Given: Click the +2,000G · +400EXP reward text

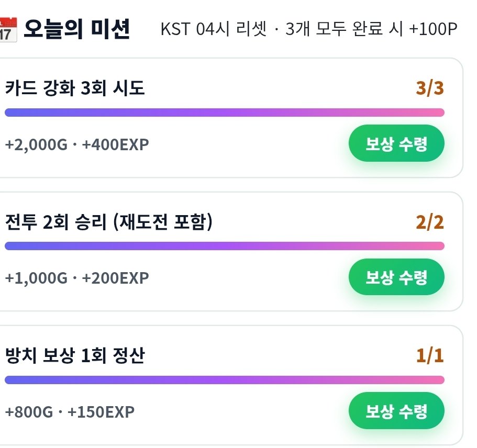Looking at the screenshot, I should pos(77,144).
